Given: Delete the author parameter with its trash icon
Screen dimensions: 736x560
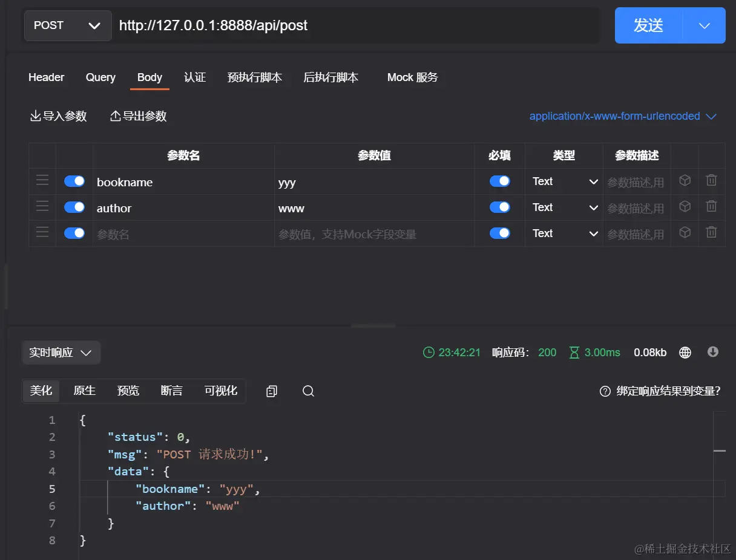Looking at the screenshot, I should pyautogui.click(x=711, y=207).
